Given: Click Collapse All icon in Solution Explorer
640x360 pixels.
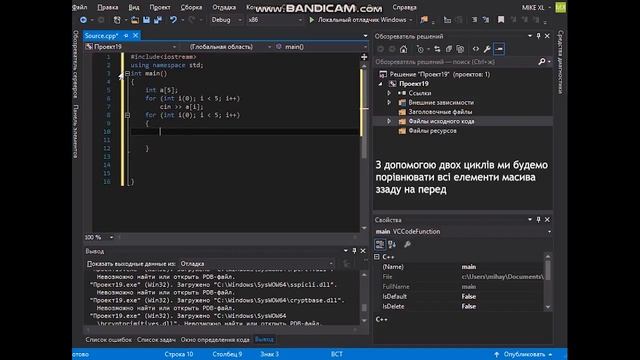Looking at the screenshot, I should click(449, 49).
